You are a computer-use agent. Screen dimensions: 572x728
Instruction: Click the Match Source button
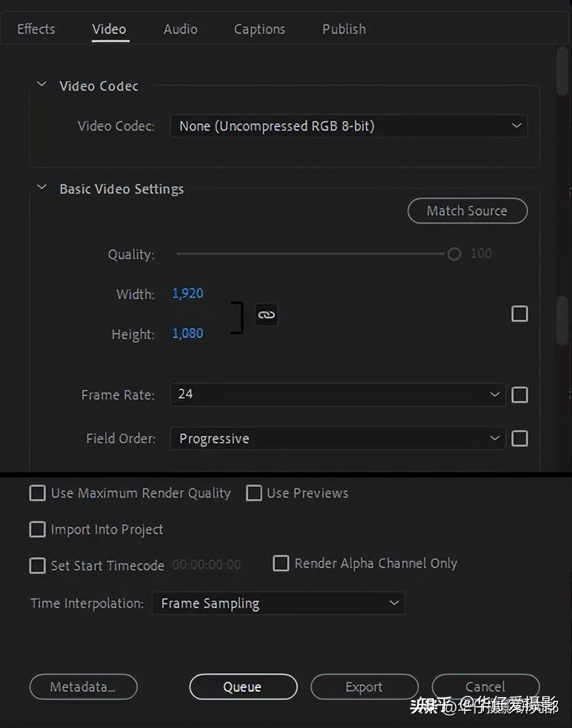click(x=467, y=211)
